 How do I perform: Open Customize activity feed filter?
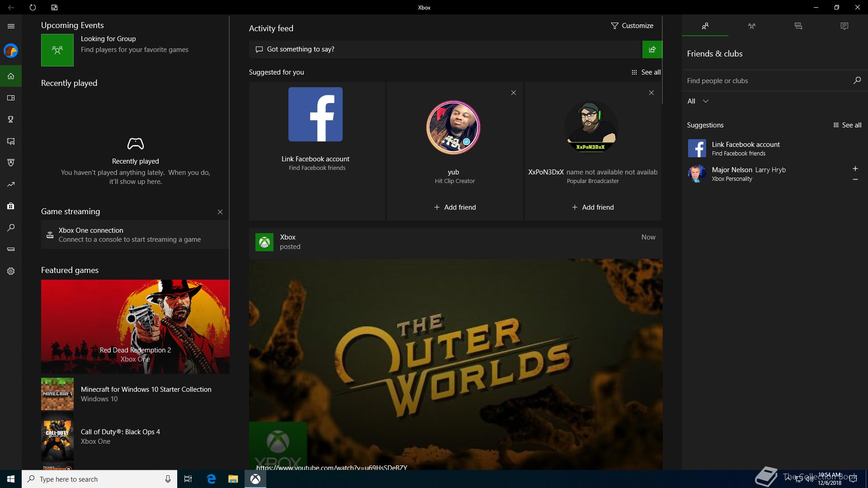coord(632,26)
